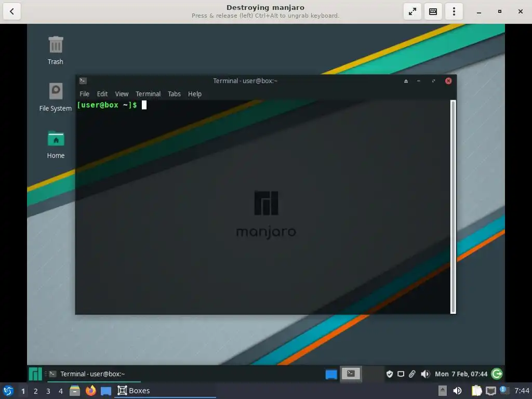Switch to host workspace 3
Viewport: 532px width, 399px height.
coord(48,391)
